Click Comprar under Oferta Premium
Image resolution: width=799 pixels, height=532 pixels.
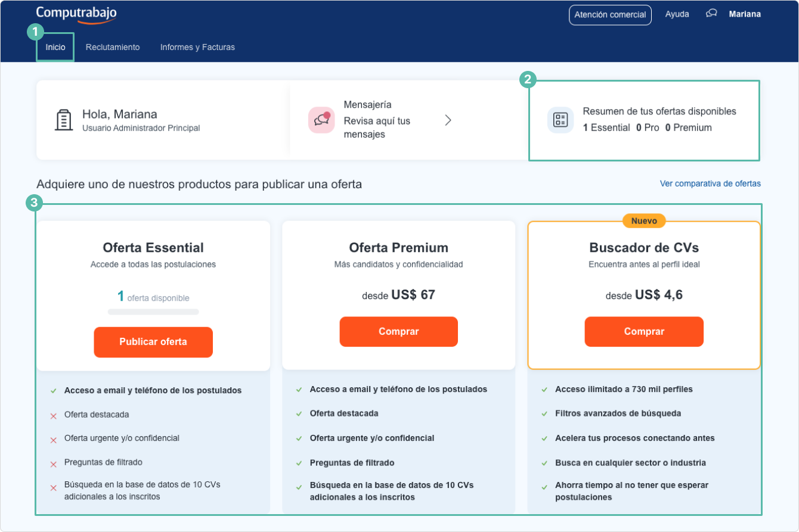[x=398, y=332]
